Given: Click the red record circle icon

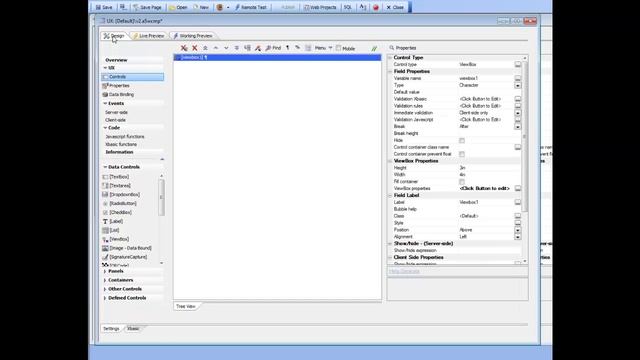Looking at the screenshot, I should (x=376, y=7).
